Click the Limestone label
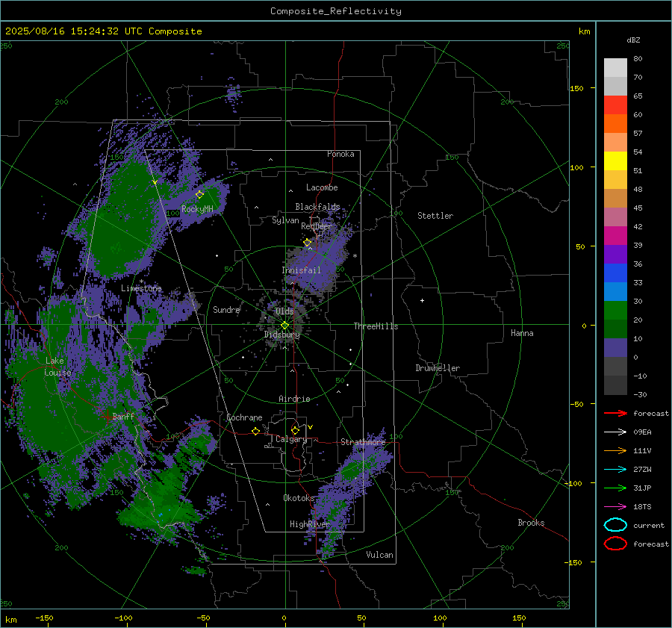The width and height of the screenshot is (672, 628). click(x=141, y=288)
